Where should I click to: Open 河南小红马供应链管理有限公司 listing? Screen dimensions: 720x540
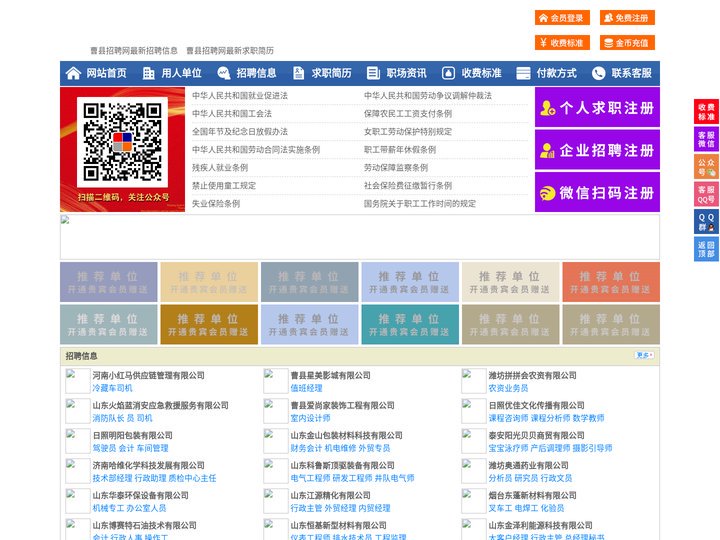[148, 375]
